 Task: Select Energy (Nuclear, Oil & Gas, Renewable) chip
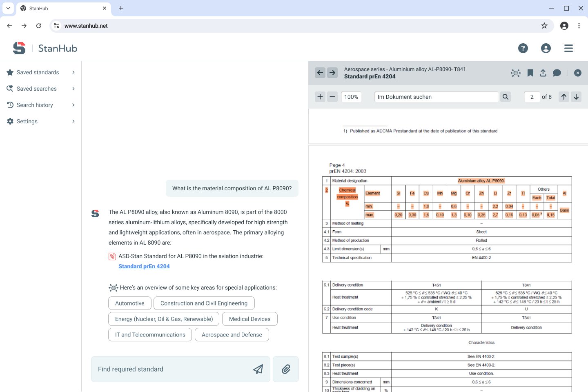coord(164,319)
